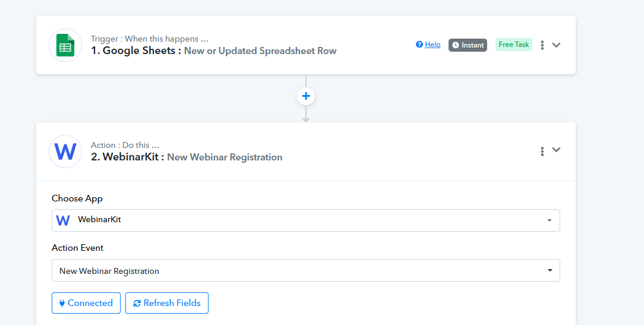Click the large WebinarKit action app icon

click(65, 152)
